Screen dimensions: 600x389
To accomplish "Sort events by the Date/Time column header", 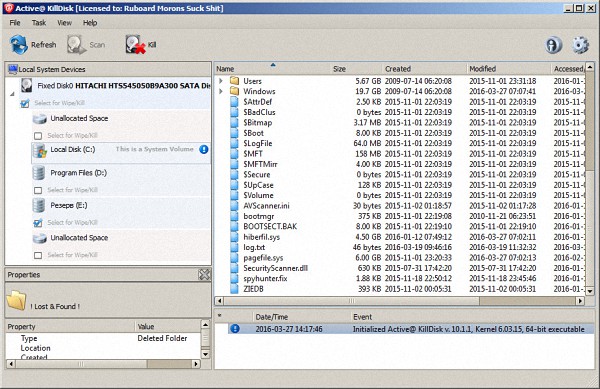I will click(302, 317).
